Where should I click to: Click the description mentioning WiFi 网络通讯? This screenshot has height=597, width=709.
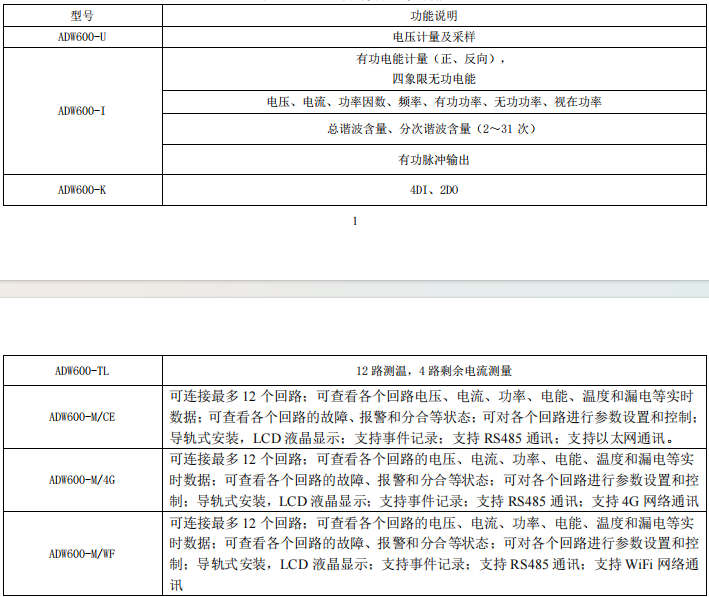click(434, 554)
